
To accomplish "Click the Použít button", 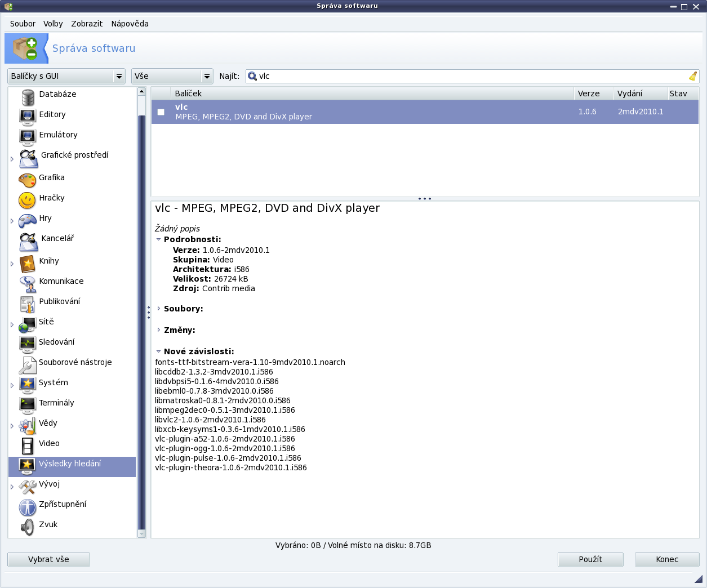I will click(x=590, y=559).
